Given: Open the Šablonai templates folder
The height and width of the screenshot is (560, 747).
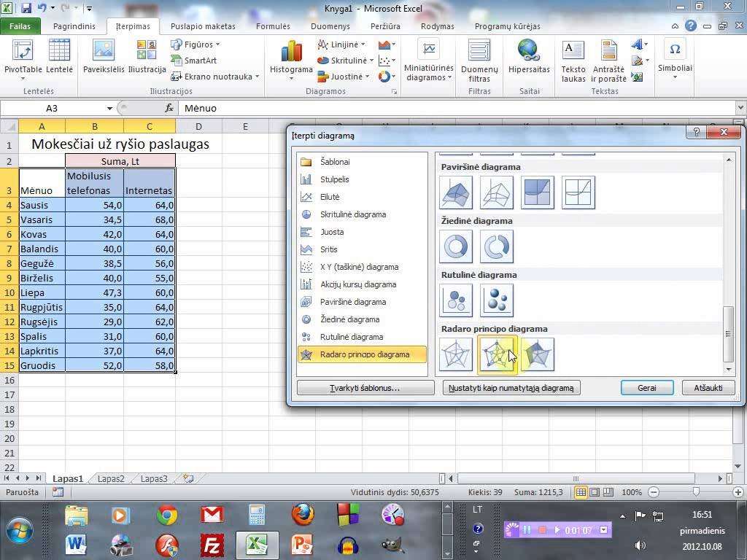Looking at the screenshot, I should coord(362,162).
